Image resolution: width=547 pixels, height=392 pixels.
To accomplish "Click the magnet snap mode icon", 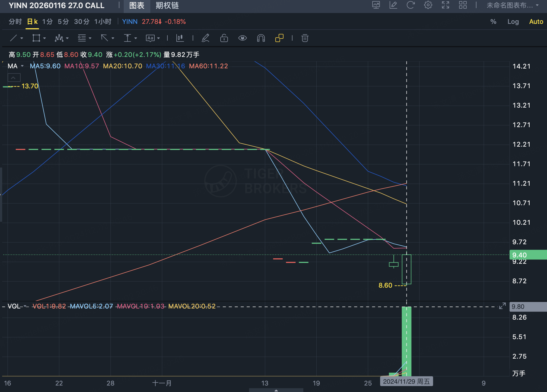I will point(261,38).
